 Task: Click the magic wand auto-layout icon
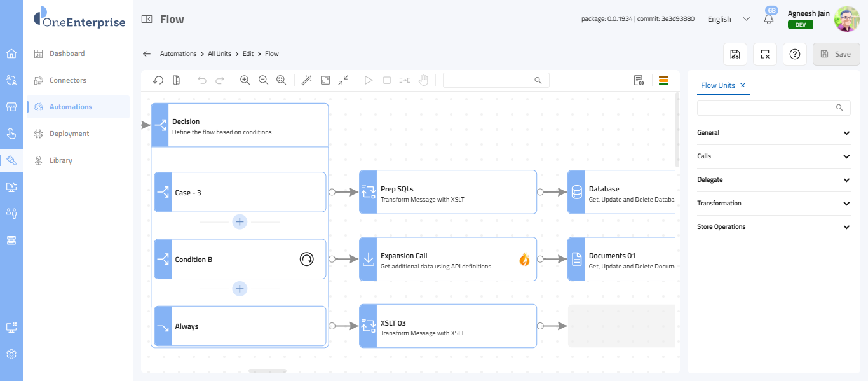click(306, 80)
